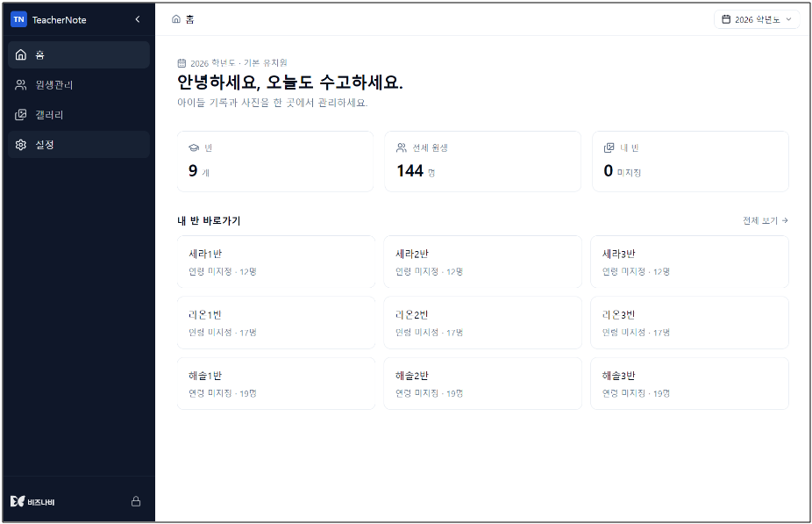Click the 안녕하세요, 오늘도 수고하세요. heading
The width and height of the screenshot is (812, 524).
[290, 82]
